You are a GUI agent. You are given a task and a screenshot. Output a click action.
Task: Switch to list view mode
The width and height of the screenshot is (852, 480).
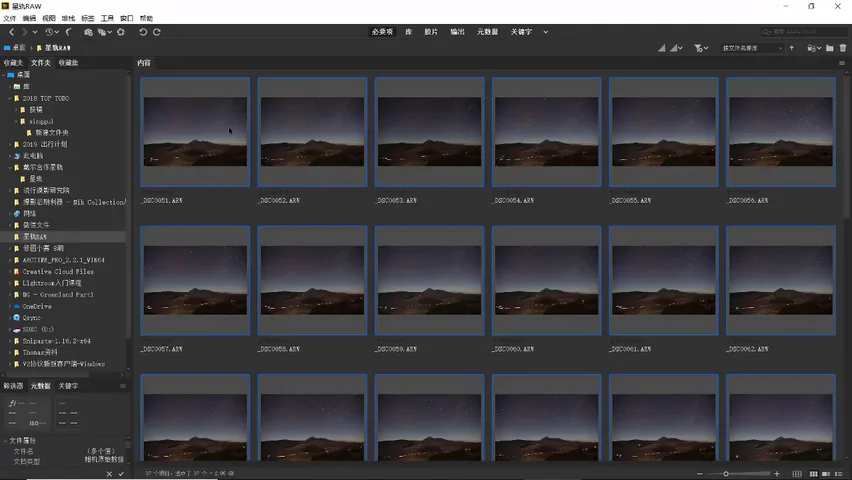839,474
